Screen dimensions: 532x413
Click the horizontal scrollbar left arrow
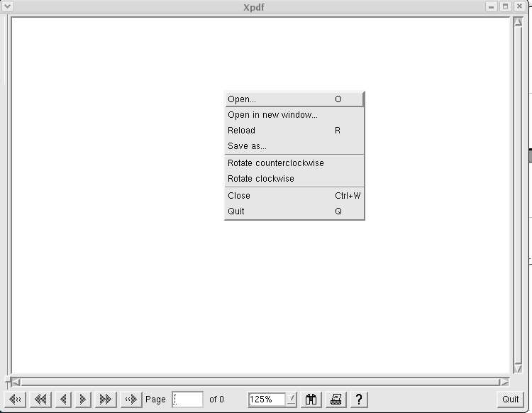[x=16, y=382]
